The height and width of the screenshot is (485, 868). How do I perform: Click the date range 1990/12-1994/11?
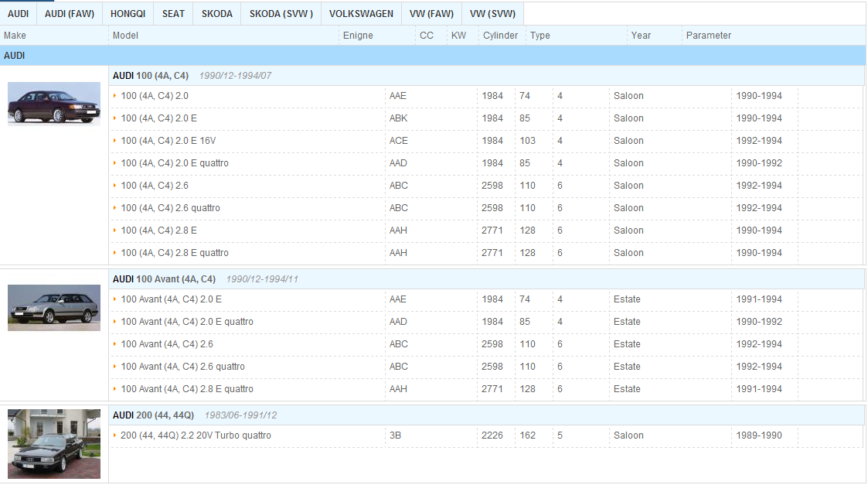point(262,279)
